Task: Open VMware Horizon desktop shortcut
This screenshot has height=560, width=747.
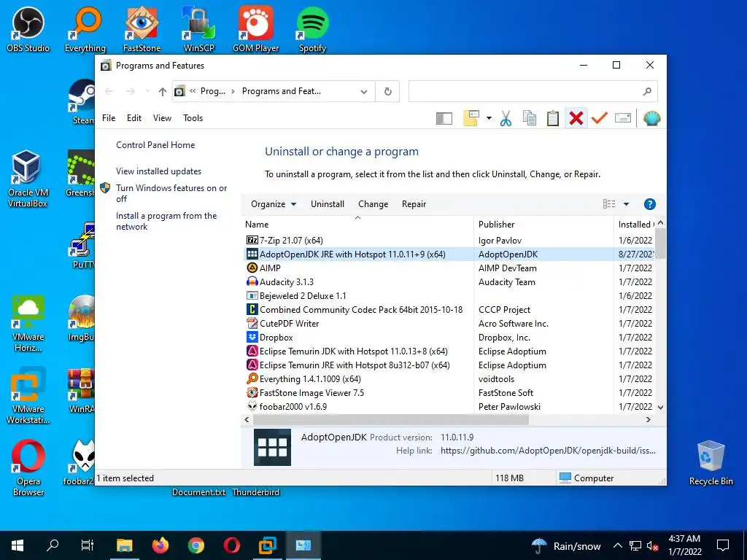Action: 28,324
